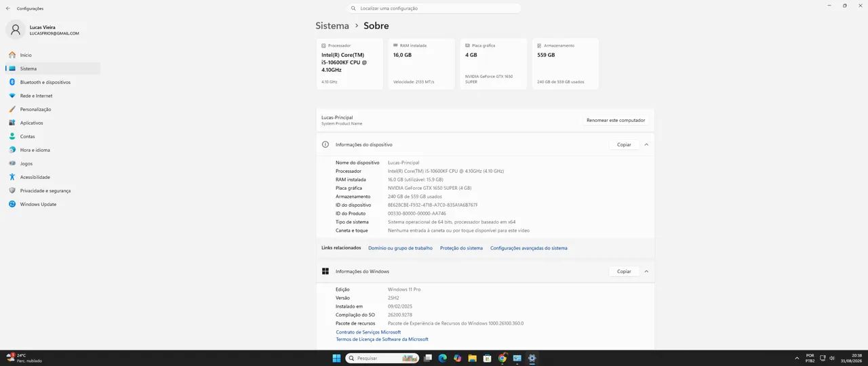
Task: Click the device info circle icon
Action: tap(325, 144)
